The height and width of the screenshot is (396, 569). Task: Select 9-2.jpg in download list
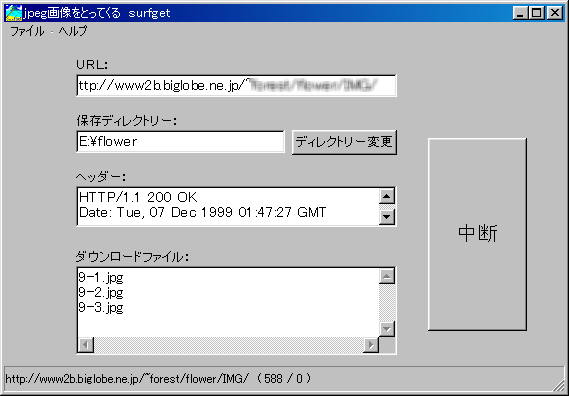(101, 293)
